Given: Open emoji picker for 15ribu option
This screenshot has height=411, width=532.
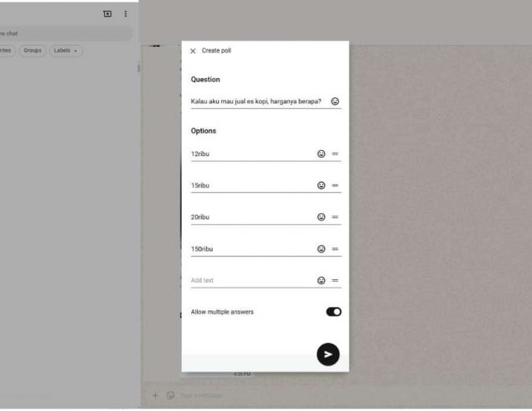Looking at the screenshot, I should [321, 185].
